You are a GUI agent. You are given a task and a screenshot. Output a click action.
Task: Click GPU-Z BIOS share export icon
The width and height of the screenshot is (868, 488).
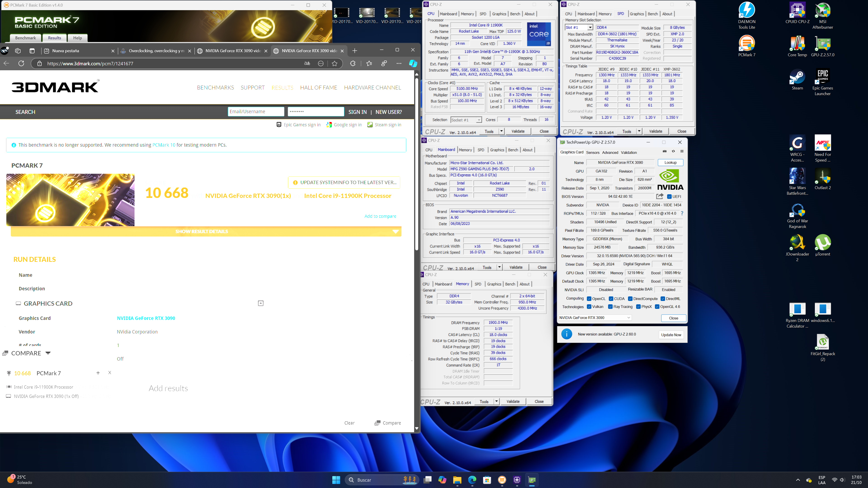tap(660, 196)
